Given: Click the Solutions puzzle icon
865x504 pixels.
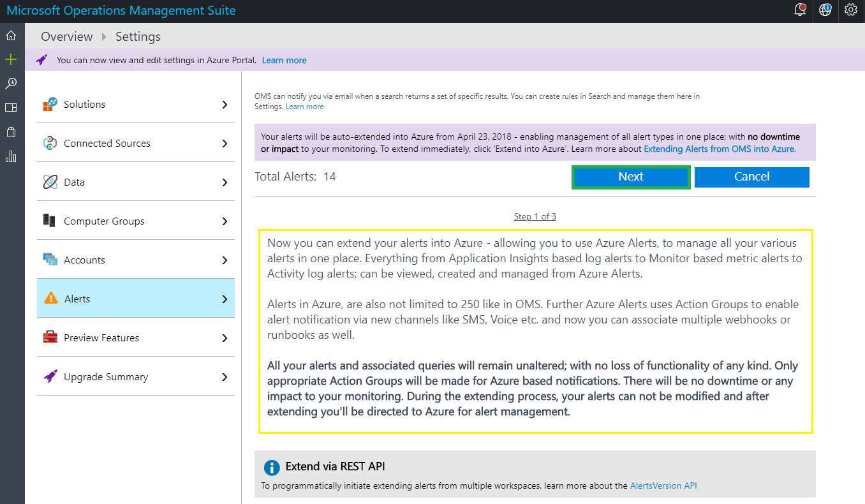Looking at the screenshot, I should tap(50, 104).
